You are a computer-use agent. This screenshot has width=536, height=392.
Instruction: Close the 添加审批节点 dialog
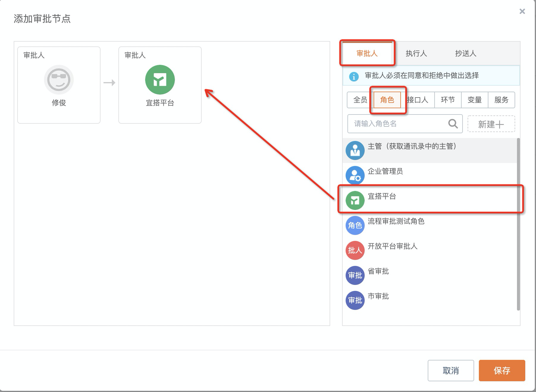pyautogui.click(x=522, y=11)
